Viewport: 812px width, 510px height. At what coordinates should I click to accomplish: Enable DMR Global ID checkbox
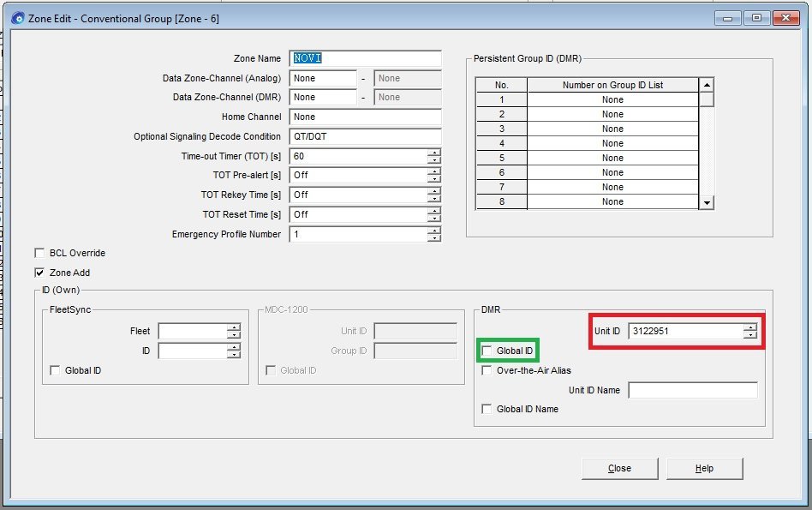[x=487, y=351]
